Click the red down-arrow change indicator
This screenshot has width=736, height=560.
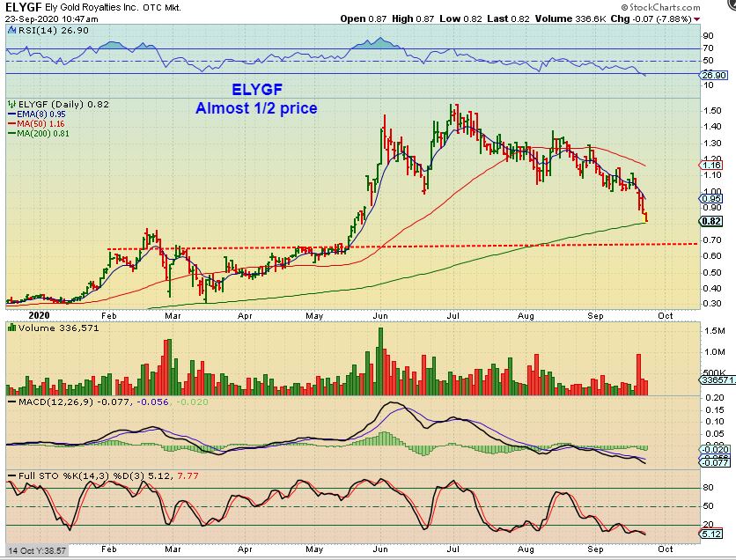696,19
